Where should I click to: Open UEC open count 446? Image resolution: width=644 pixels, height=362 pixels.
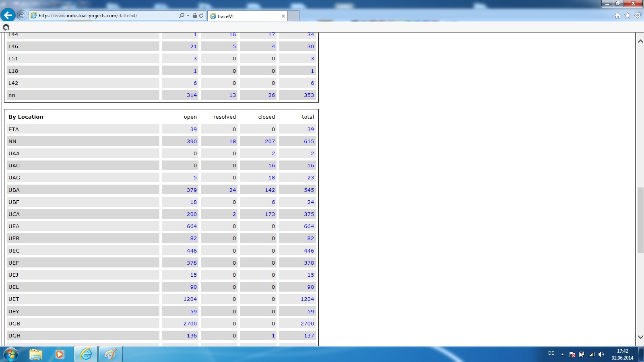(192, 251)
